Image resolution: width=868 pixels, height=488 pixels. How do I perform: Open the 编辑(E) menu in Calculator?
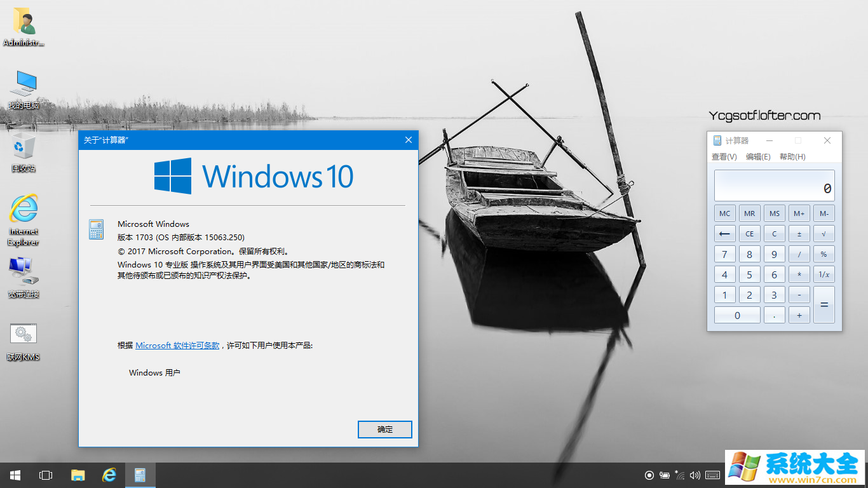coord(758,157)
